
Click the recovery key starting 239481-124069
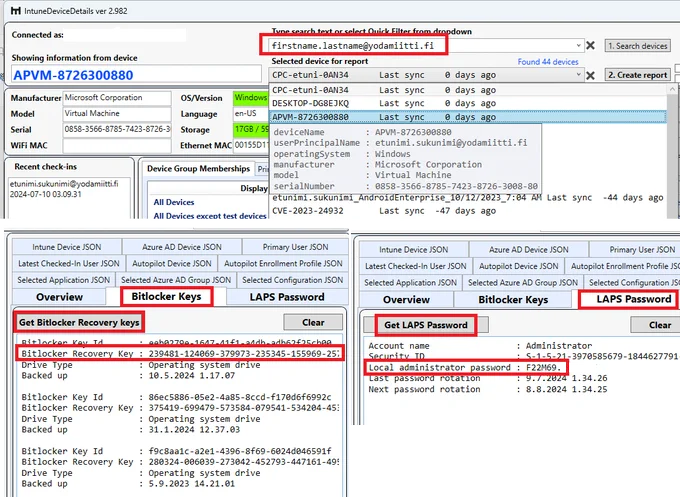point(244,353)
